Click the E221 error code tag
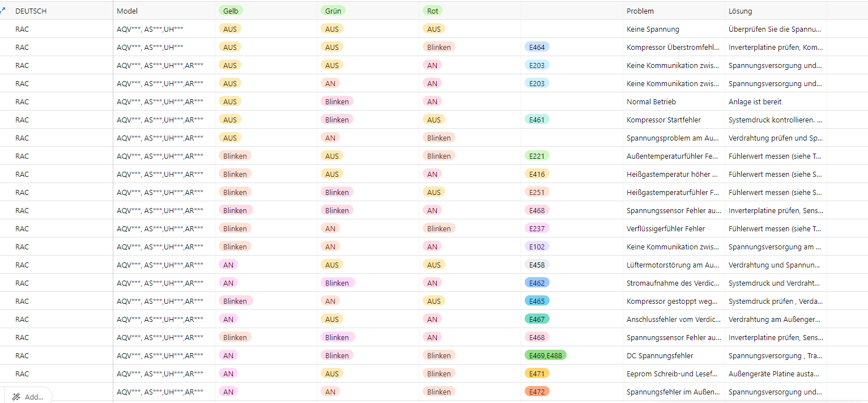The image size is (868, 403). (x=537, y=156)
